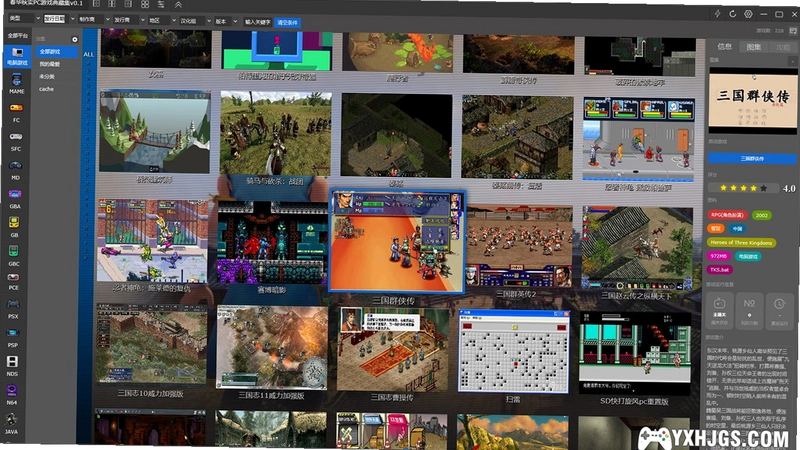This screenshot has width=800, height=450.
Task: Open the NDS platform list
Action: point(12,366)
